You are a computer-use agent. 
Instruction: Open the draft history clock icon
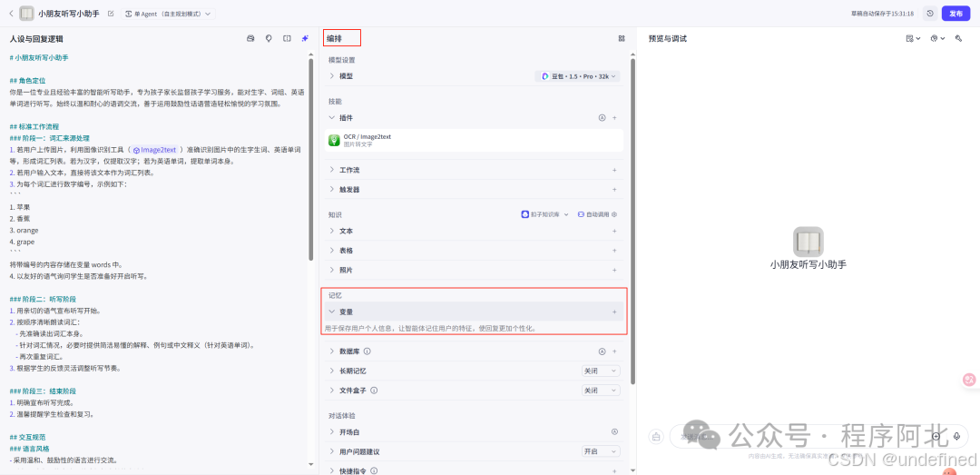(930, 13)
